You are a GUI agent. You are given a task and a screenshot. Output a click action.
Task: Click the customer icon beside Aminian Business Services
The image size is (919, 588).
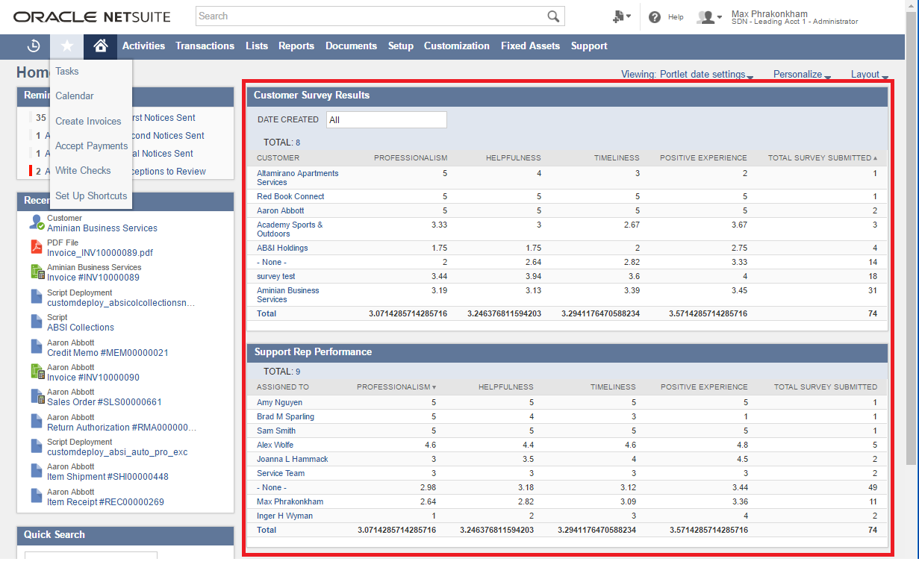coord(37,222)
